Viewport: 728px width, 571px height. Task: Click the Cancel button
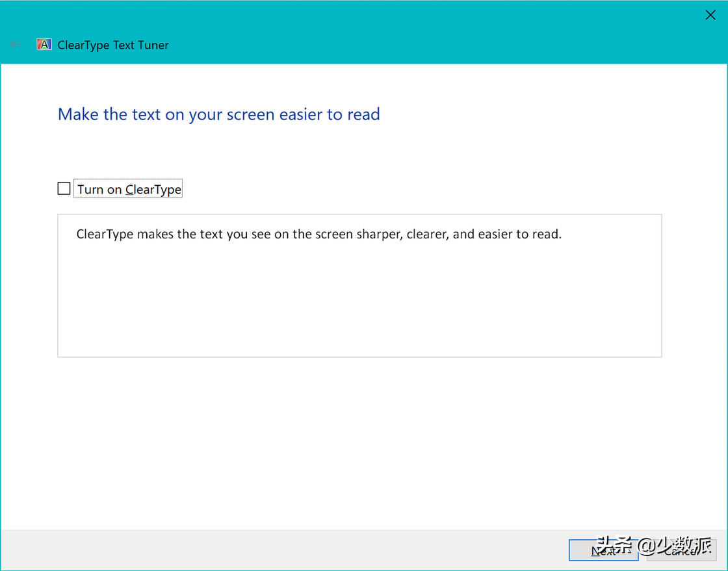coord(682,550)
